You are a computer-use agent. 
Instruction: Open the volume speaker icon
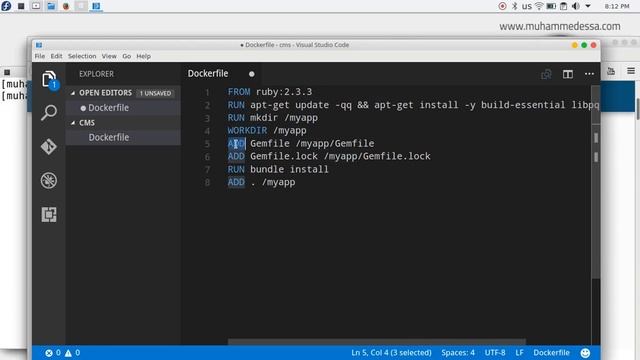point(576,6)
